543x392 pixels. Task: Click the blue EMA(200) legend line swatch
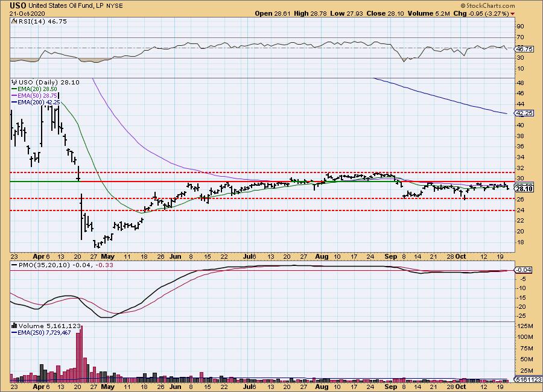click(14, 103)
